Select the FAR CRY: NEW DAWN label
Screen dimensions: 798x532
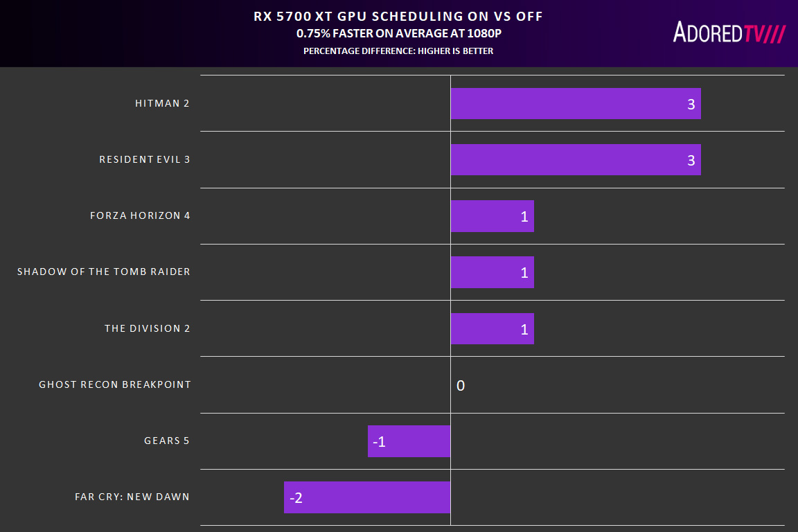tap(132, 497)
